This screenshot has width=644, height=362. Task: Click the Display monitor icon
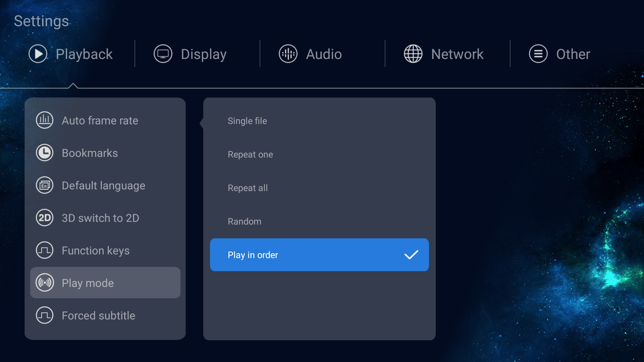163,54
